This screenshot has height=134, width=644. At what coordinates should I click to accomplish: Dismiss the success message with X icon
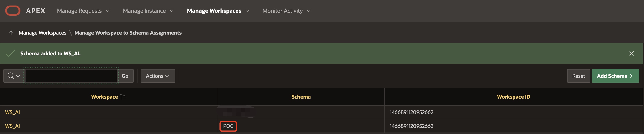[x=631, y=54]
